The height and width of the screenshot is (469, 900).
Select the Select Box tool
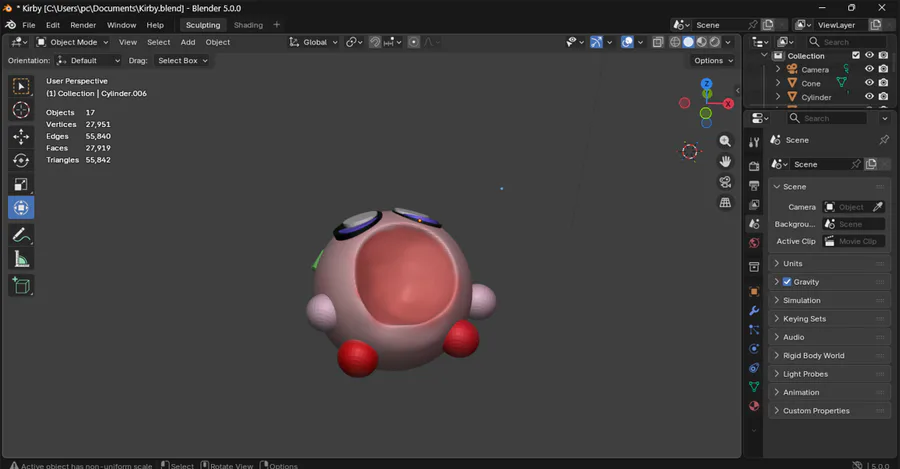point(21,86)
